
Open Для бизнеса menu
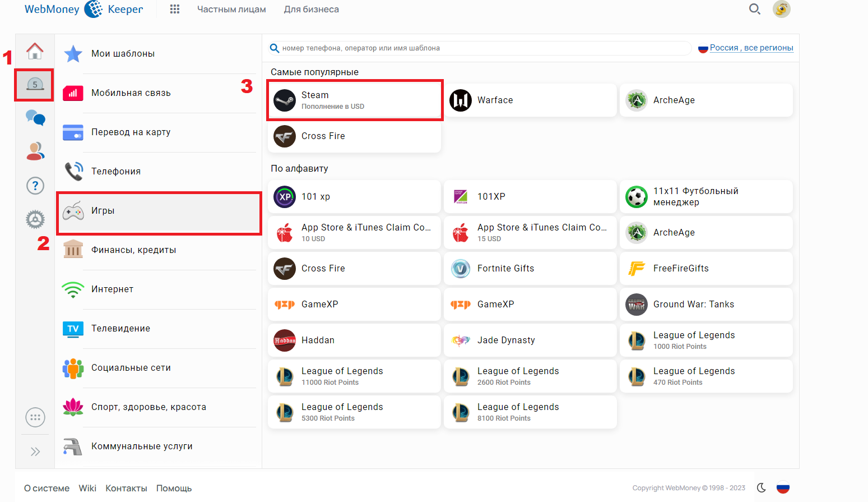tap(311, 10)
